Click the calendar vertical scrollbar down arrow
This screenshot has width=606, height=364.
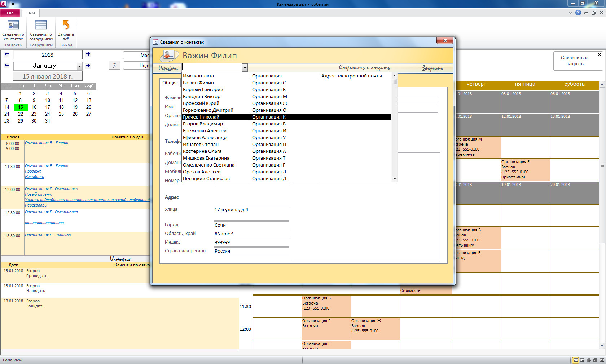point(602,346)
